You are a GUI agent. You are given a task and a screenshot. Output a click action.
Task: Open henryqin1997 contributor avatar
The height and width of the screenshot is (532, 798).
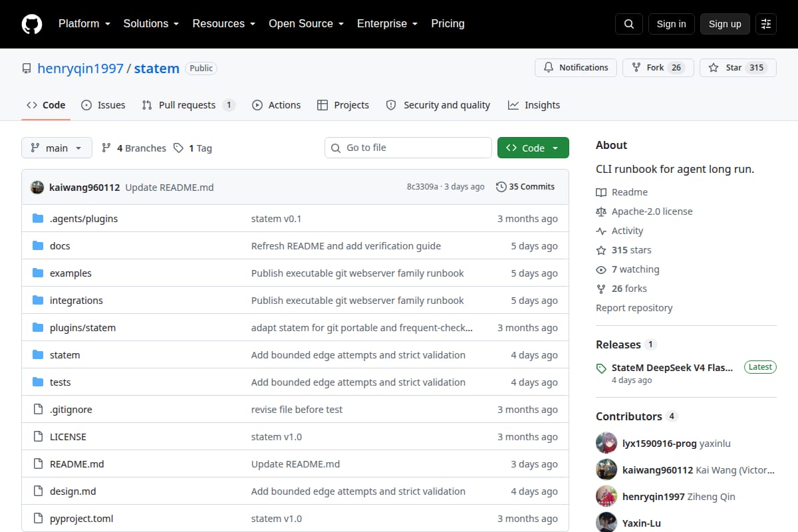tap(606, 497)
